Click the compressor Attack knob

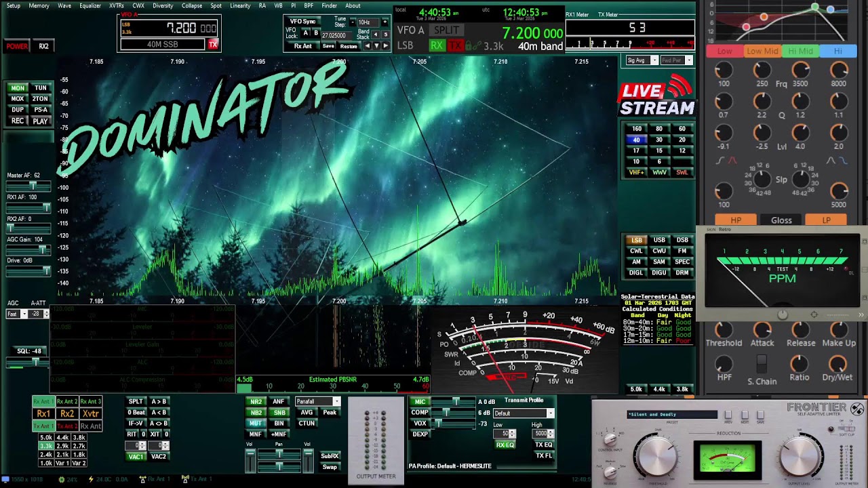[762, 329]
